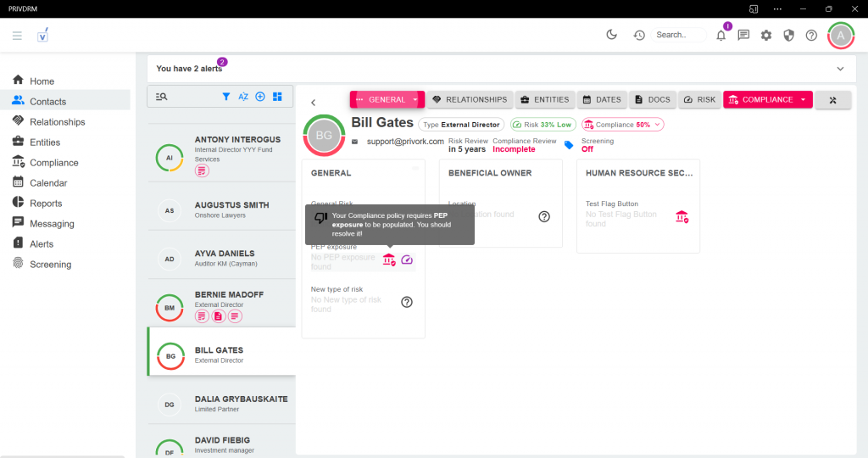Open the DOCS tab
Viewport: 868px width, 458px height.
pos(652,100)
